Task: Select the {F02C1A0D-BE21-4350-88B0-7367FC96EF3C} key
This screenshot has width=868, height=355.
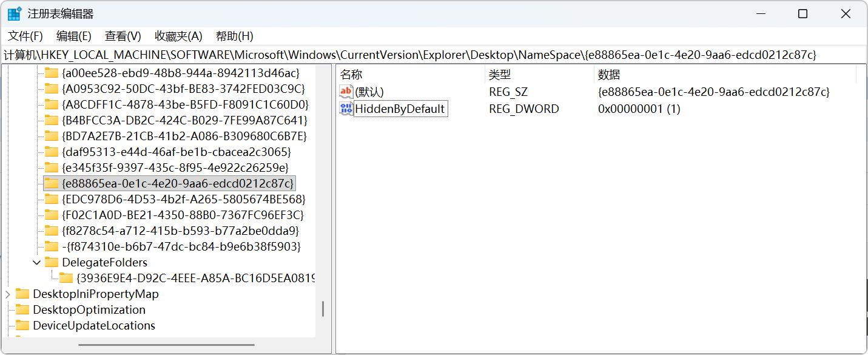Action: 183,215
